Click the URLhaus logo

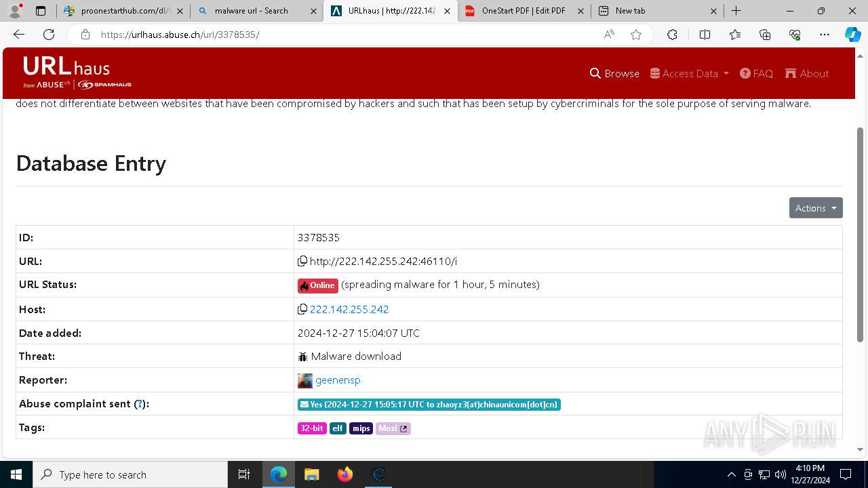click(x=77, y=73)
